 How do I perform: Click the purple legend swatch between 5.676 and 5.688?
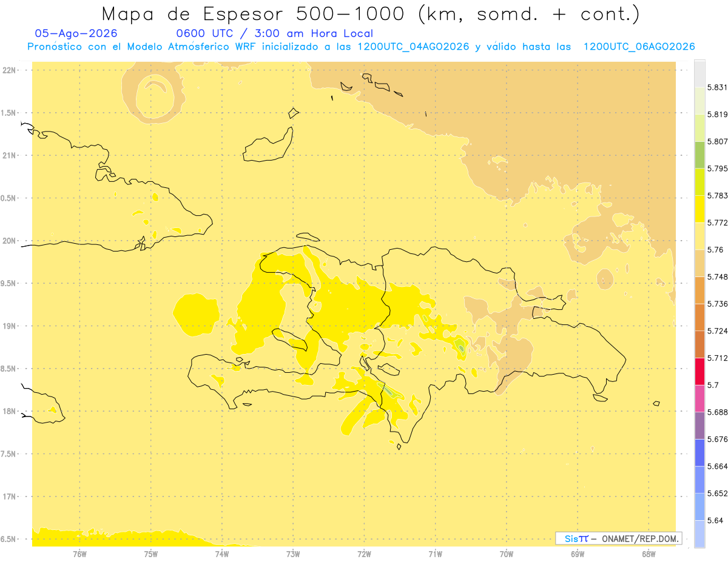[699, 426]
